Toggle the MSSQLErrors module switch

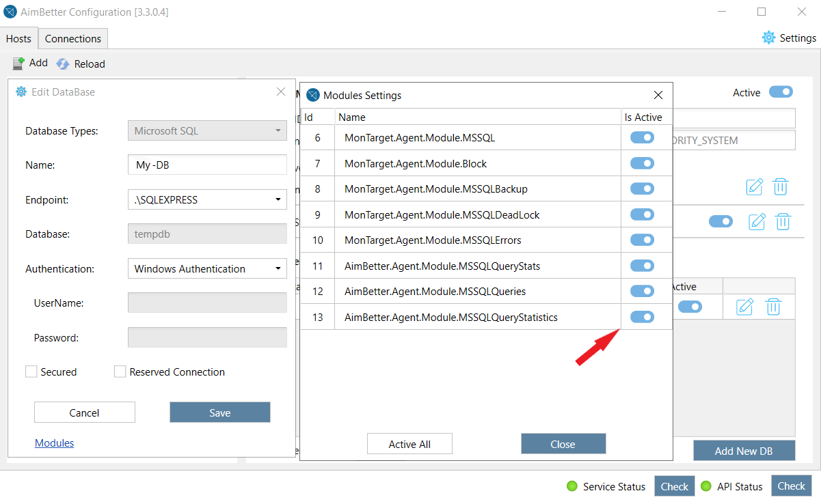point(642,240)
